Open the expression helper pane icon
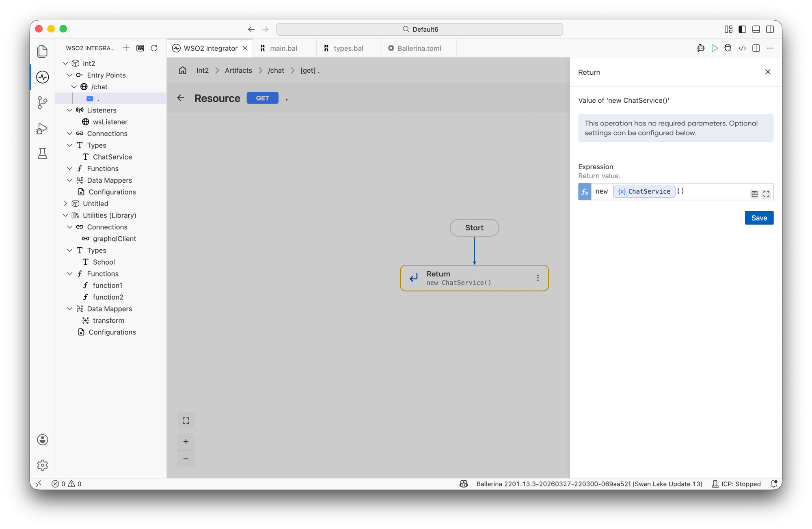 [754, 194]
